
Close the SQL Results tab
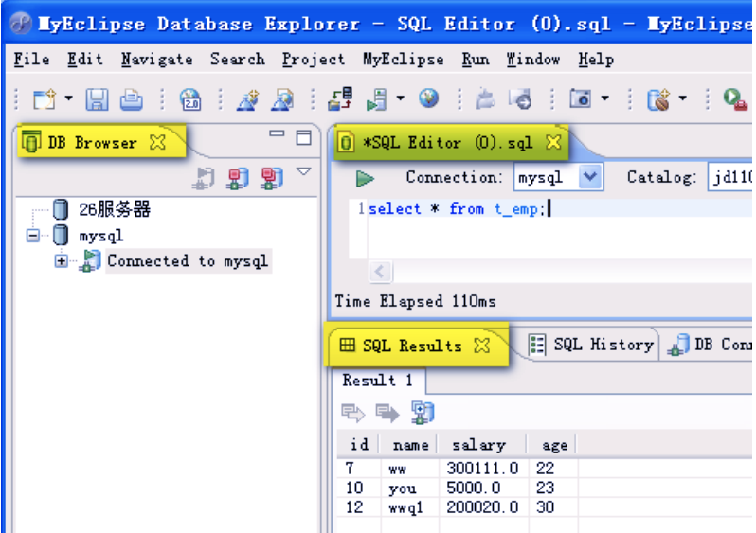pyautogui.click(x=481, y=345)
